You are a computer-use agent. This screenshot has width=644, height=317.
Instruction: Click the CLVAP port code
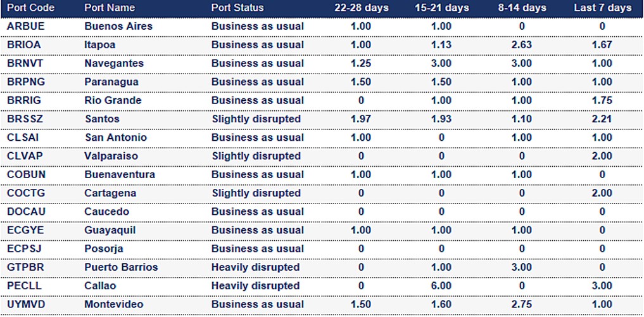(23, 156)
